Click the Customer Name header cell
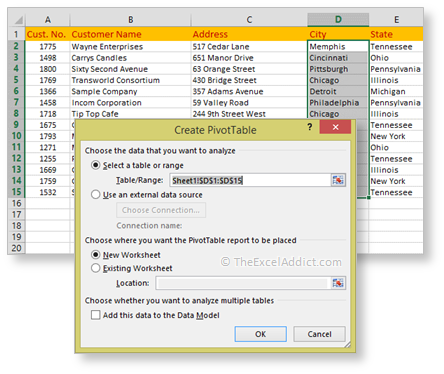This screenshot has width=444, height=374. tap(130, 34)
